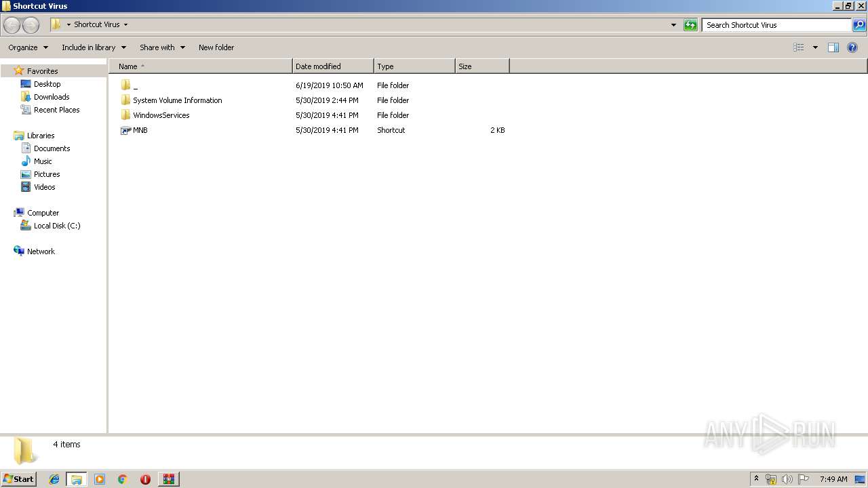Expand root breadcrumb arrow before Shortcut Virus
Screen dimensions: 868x488
[68, 25]
